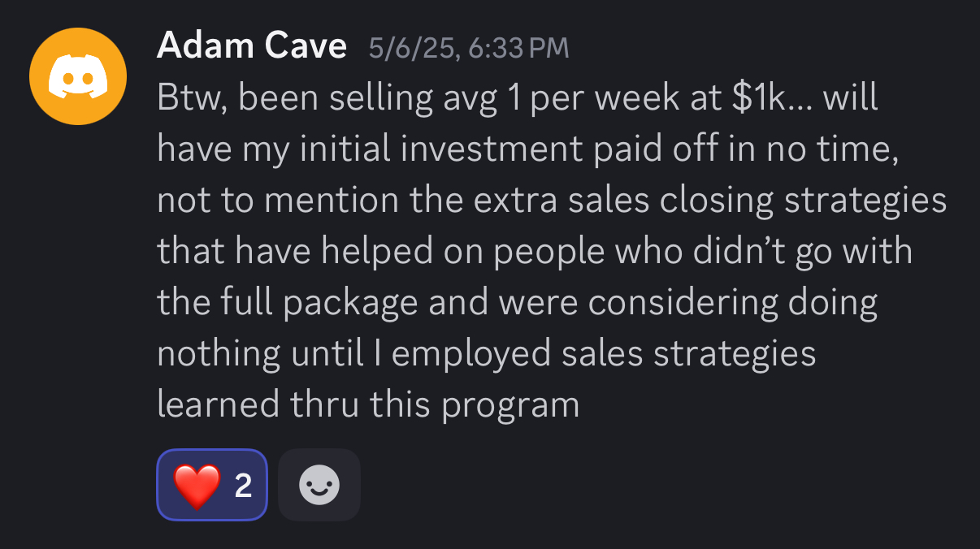Click the word "people" in the message
Screen dimensions: 980x549
[549, 252]
